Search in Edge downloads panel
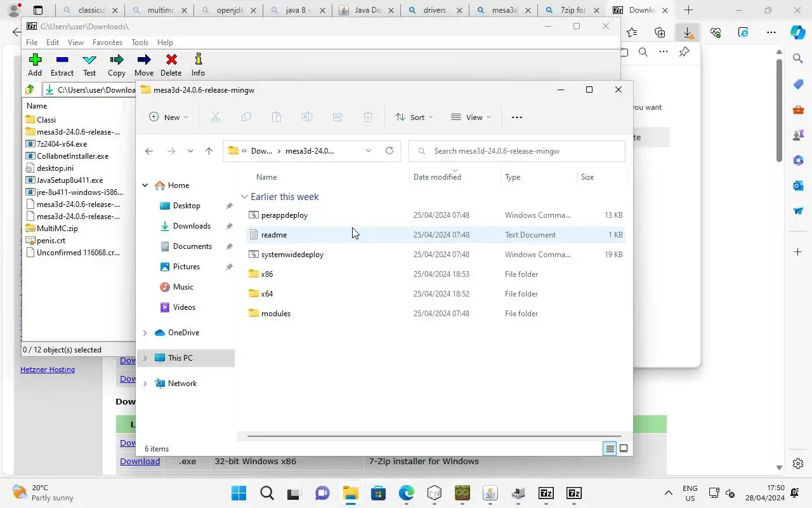This screenshot has width=812, height=508. (x=643, y=52)
